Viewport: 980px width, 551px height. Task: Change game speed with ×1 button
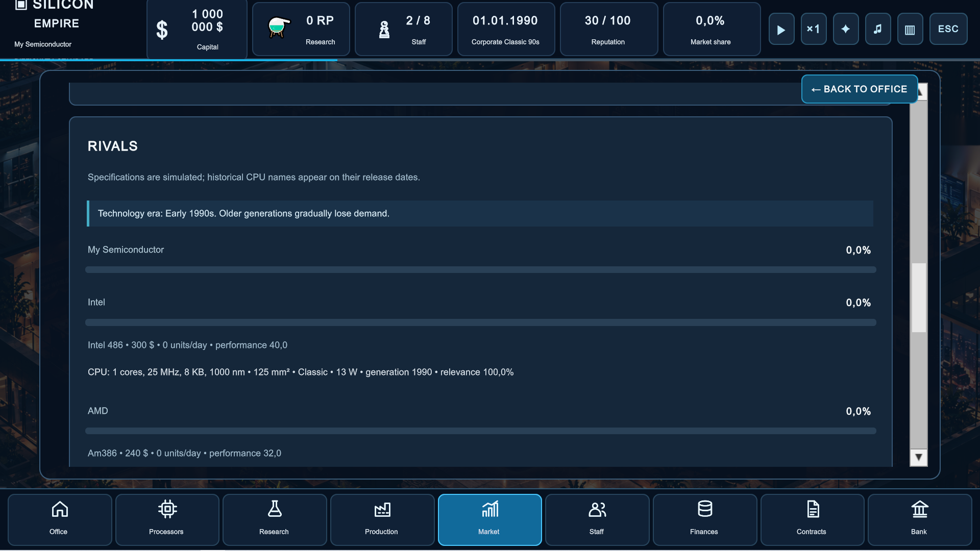click(x=814, y=29)
